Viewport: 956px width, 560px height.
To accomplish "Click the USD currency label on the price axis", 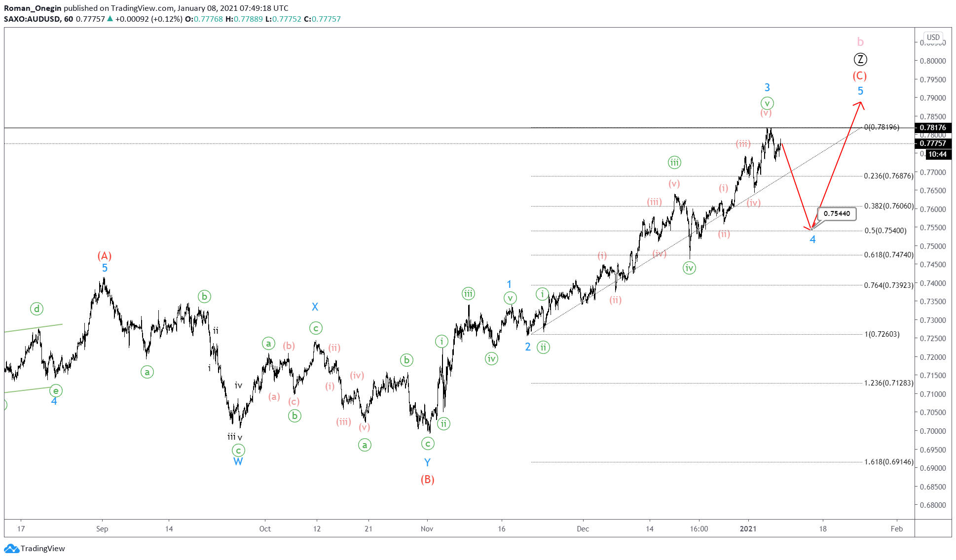I will pos(933,37).
